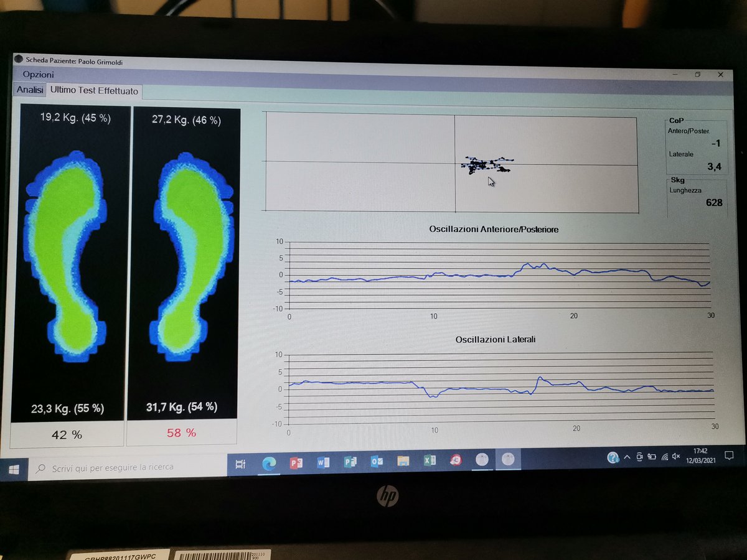Open Outlook from the taskbar
The image size is (747, 560).
coord(377,462)
